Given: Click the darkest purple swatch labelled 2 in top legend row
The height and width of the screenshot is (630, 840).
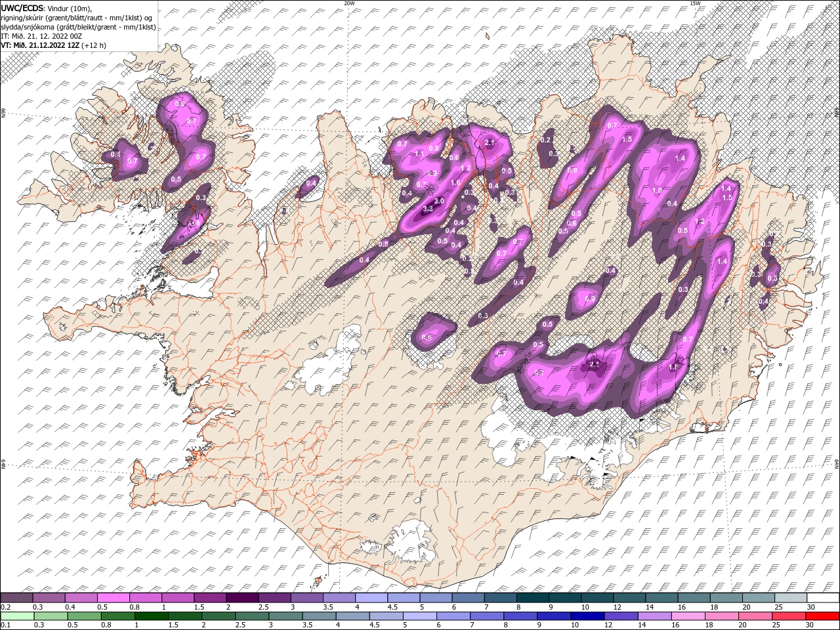Looking at the screenshot, I should click(242, 598).
